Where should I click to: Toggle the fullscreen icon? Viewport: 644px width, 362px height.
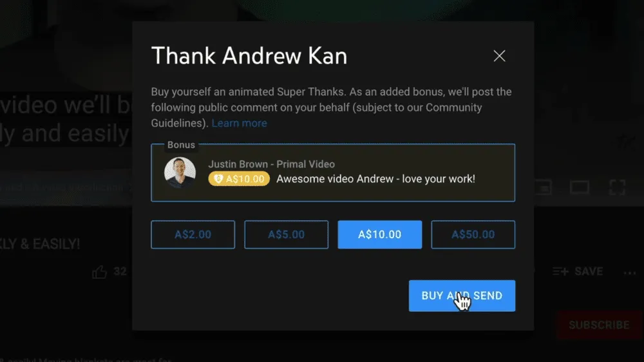click(617, 187)
